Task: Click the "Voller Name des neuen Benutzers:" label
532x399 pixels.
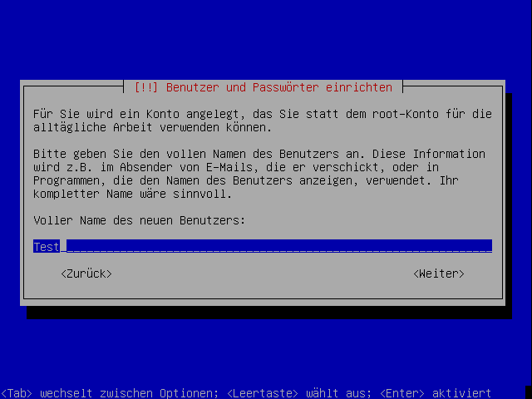Action: (x=139, y=220)
